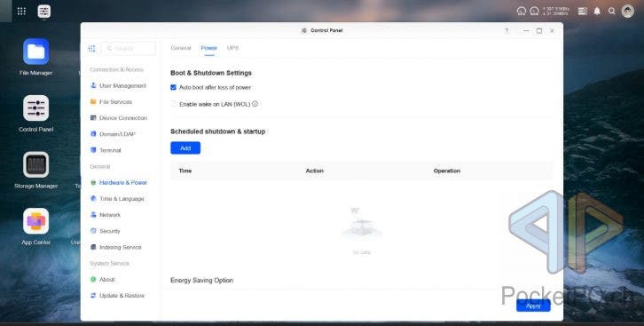Open File Services in the sidebar
This screenshot has width=644, height=326.
[x=111, y=101]
